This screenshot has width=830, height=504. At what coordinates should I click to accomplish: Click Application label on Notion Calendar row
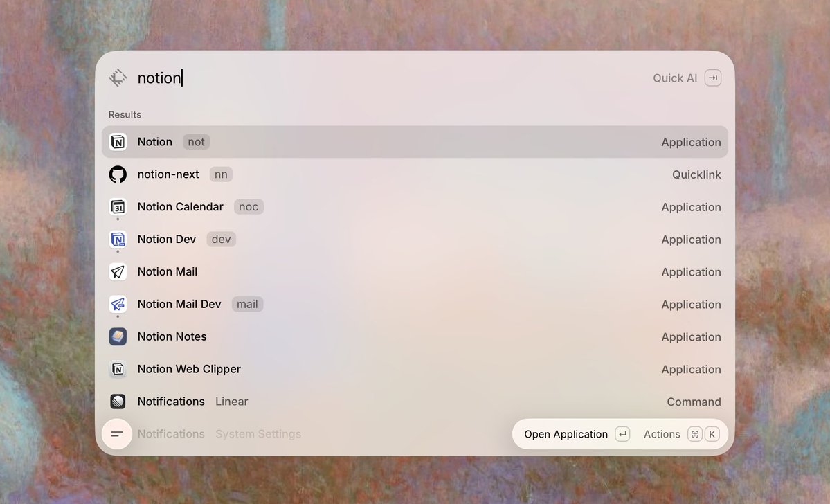tap(691, 207)
